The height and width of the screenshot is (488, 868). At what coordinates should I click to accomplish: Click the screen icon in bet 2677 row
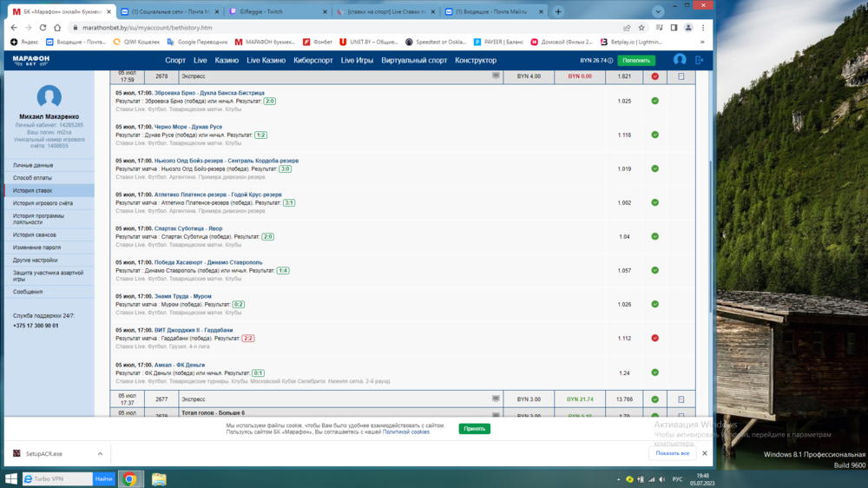tap(496, 399)
